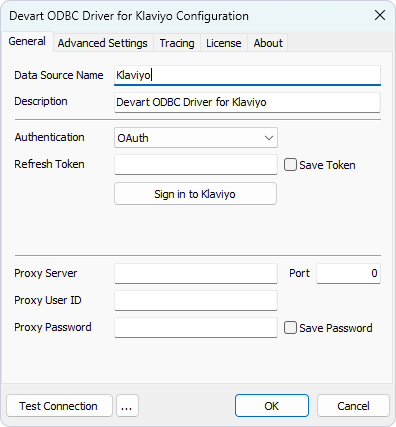The height and width of the screenshot is (427, 396).
Task: Click the Data Source Name field
Action: point(247,75)
